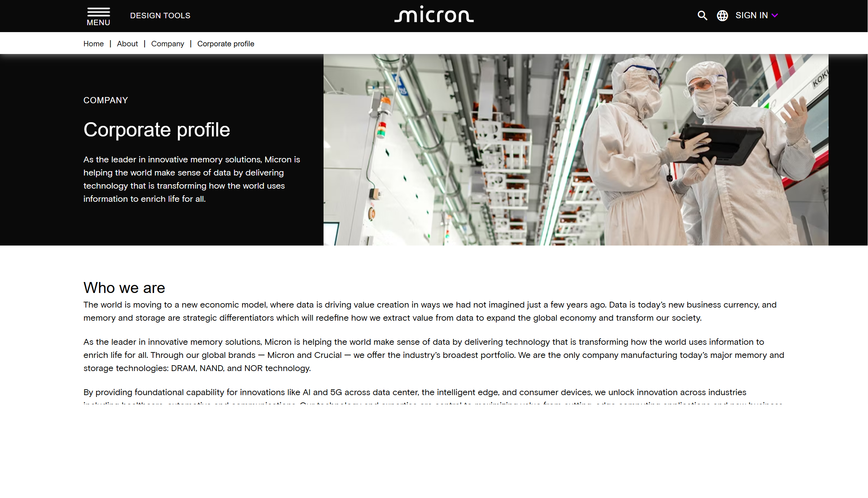The image size is (868, 498).
Task: Click the Corporate profile heading
Action: [157, 130]
